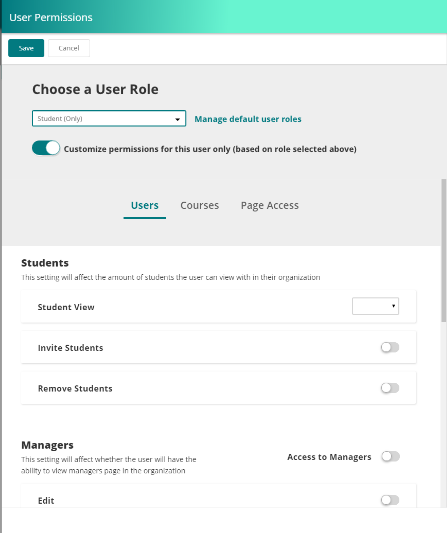447x533 pixels.
Task: Enable the Managers Edit toggle
Action: click(390, 500)
